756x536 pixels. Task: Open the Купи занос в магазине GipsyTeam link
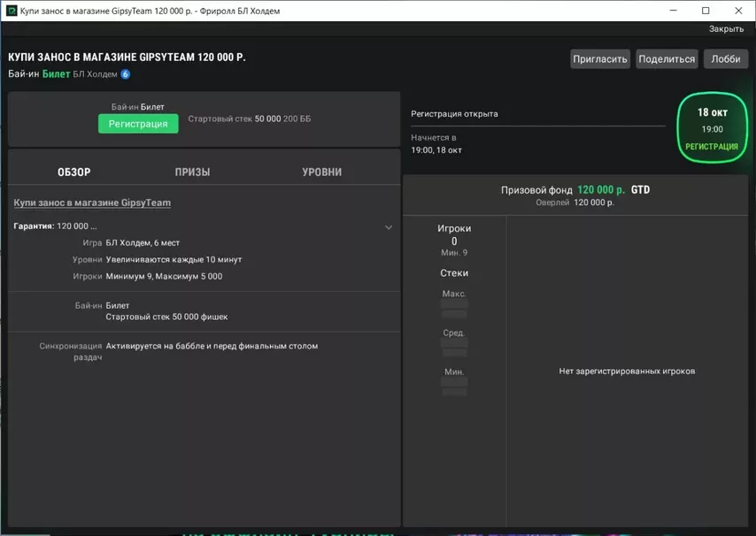92,203
